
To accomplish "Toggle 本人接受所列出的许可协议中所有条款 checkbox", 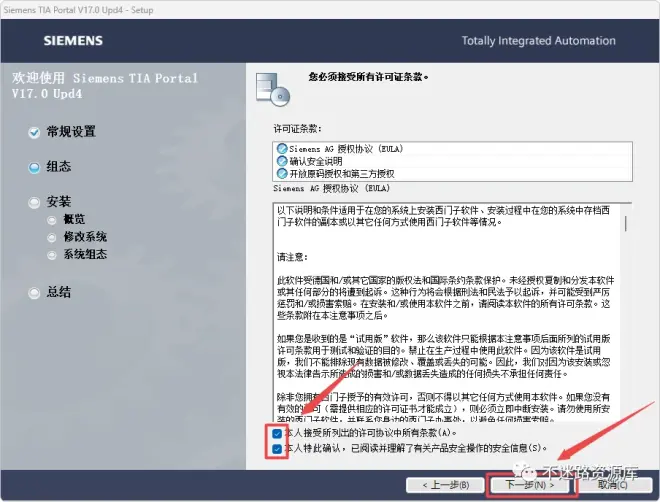I will coord(277,433).
